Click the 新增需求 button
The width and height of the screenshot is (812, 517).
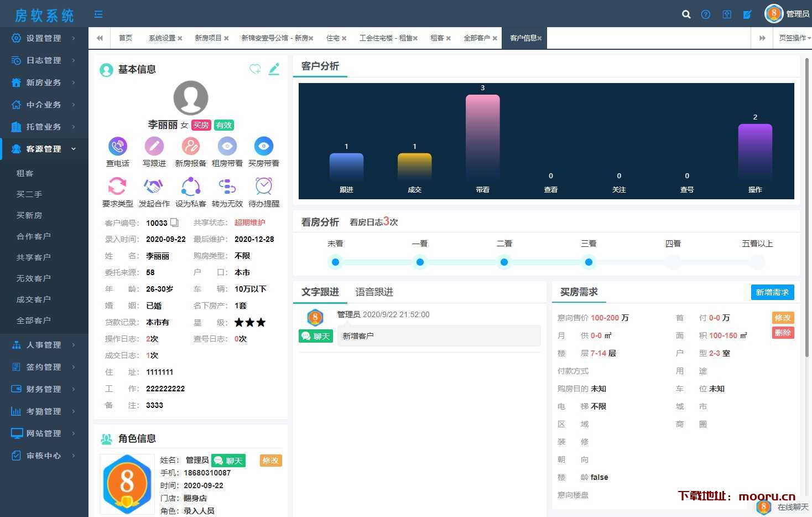point(772,292)
